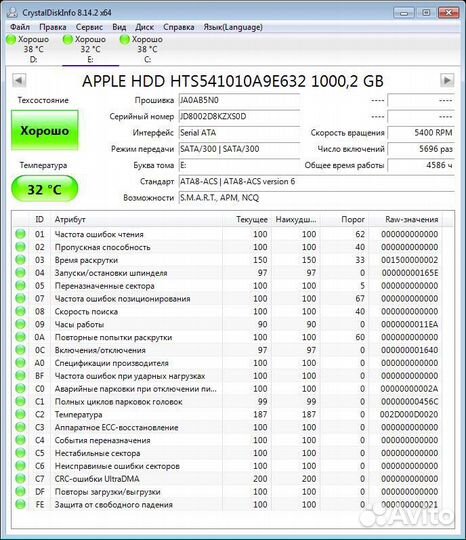Screen dimensions: 466x540
Task: Open the Вид menu
Action: (119, 27)
